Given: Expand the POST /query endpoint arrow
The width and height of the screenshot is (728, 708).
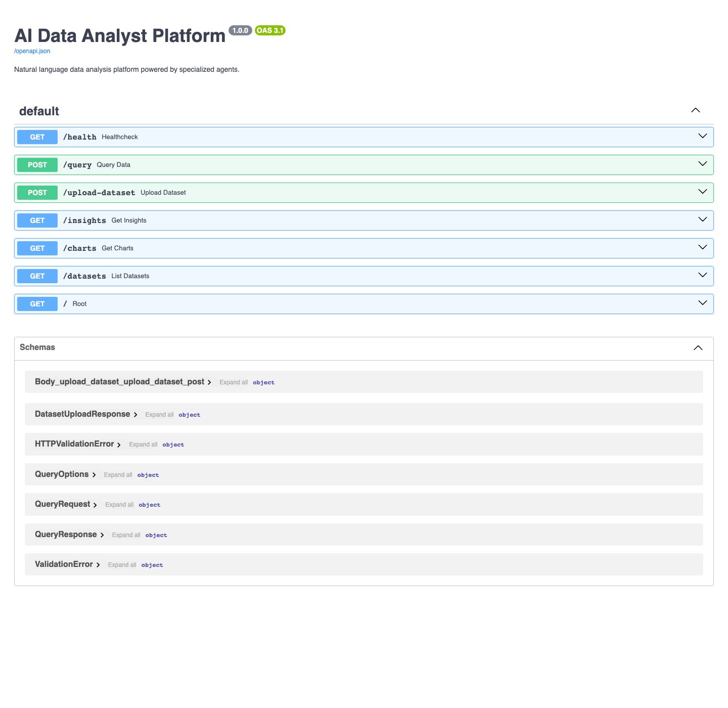Looking at the screenshot, I should point(703,164).
